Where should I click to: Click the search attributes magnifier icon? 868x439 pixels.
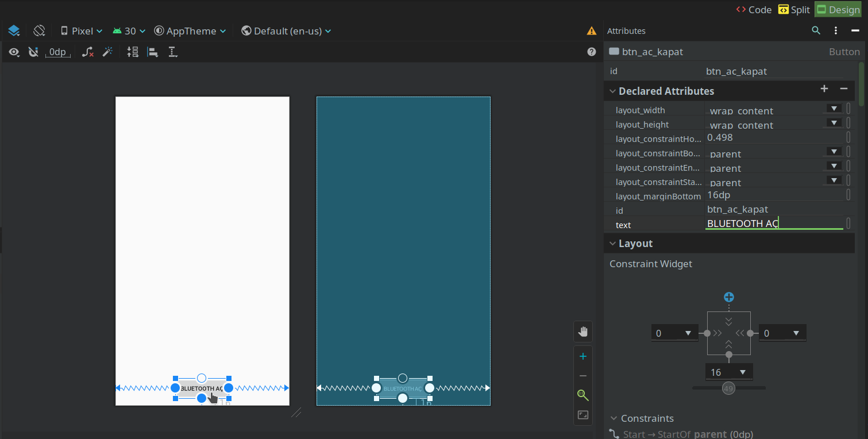click(x=816, y=30)
